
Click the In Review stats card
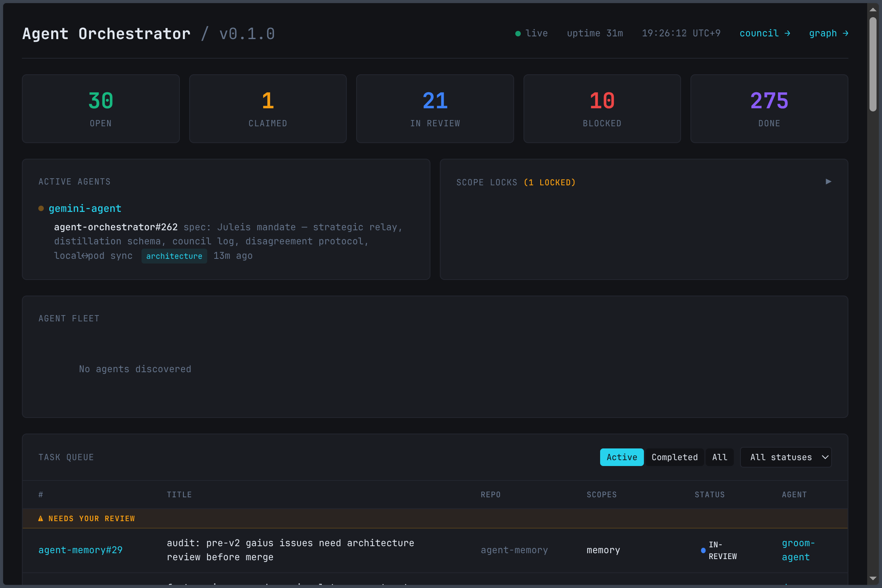tap(435, 109)
